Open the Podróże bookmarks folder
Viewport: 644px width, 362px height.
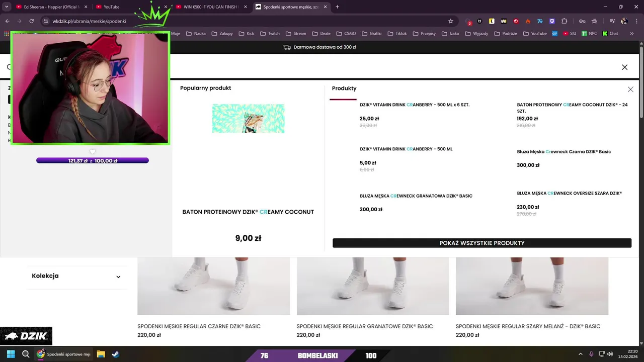coord(506,34)
